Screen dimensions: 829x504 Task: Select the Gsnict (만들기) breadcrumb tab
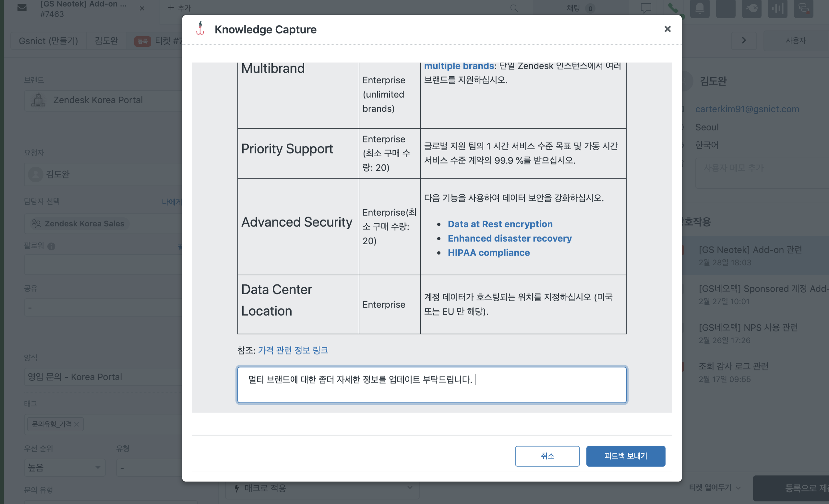coord(48,41)
